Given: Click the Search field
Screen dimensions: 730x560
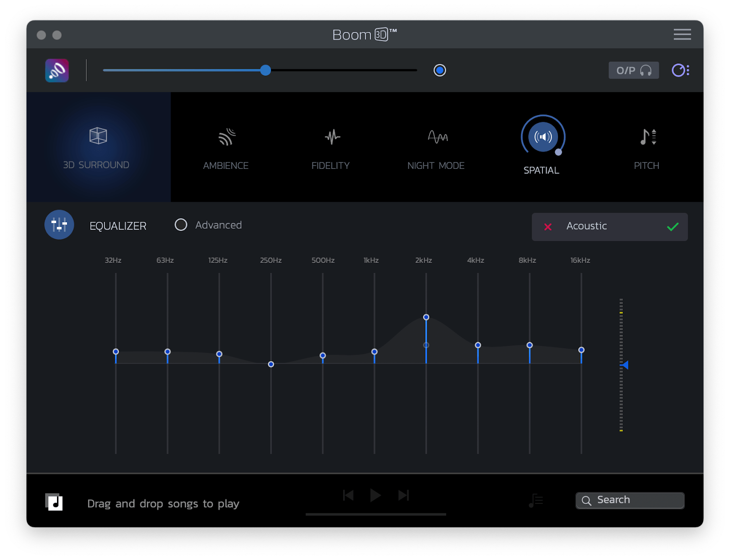Looking at the screenshot, I should [x=630, y=500].
